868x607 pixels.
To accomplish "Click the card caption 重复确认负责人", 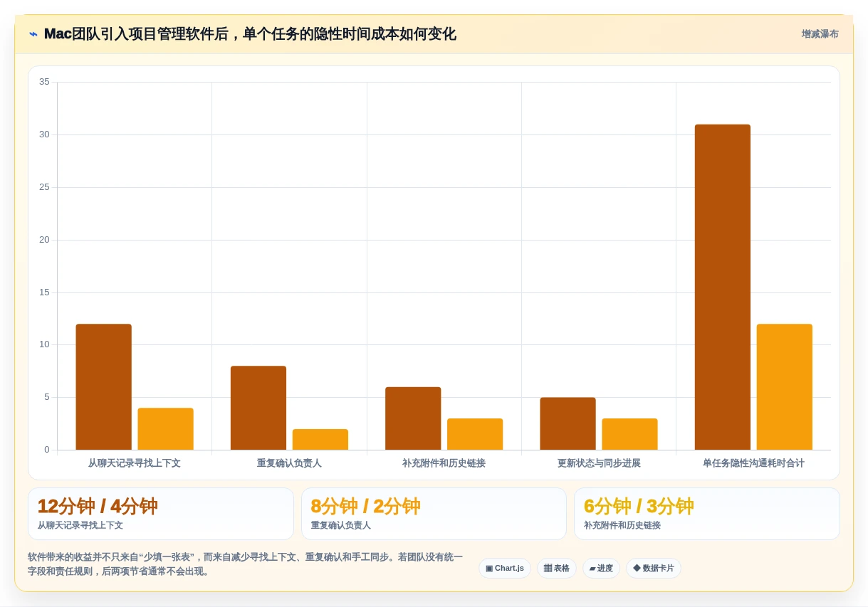I will [341, 525].
